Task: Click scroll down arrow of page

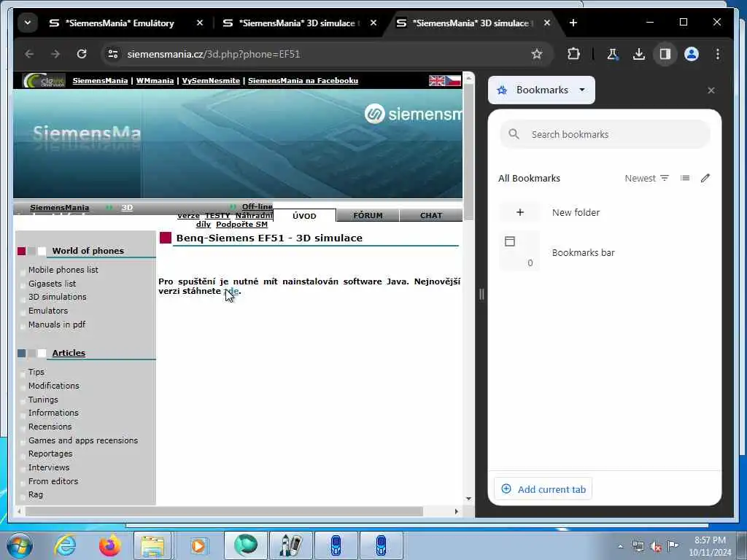Action: 468,499
